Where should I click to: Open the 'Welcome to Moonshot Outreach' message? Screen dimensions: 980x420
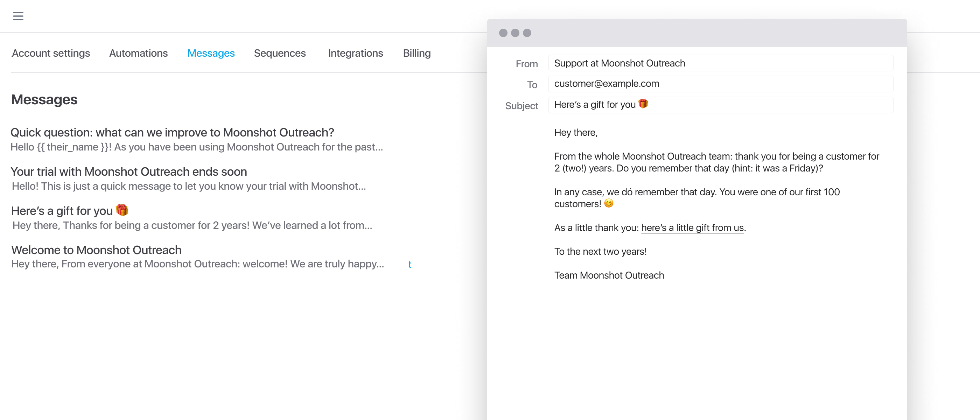click(96, 250)
